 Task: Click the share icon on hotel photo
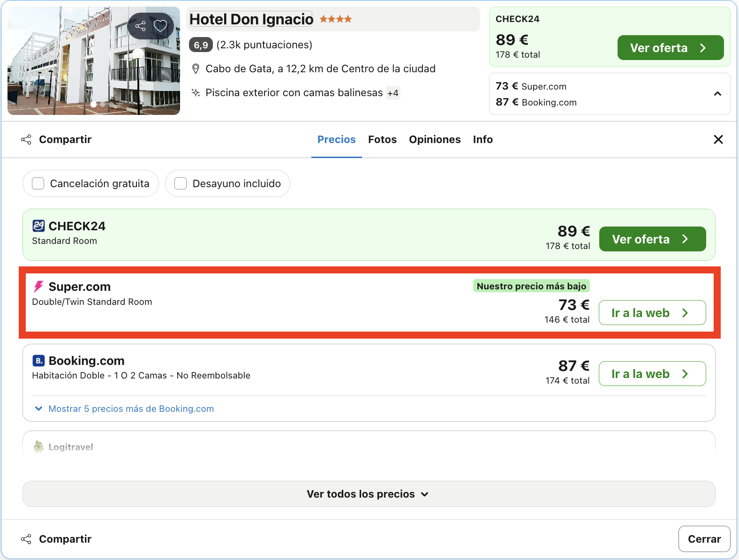(140, 26)
